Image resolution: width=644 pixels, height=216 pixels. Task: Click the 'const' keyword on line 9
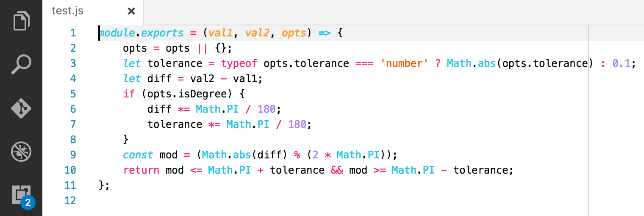pyautogui.click(x=138, y=155)
